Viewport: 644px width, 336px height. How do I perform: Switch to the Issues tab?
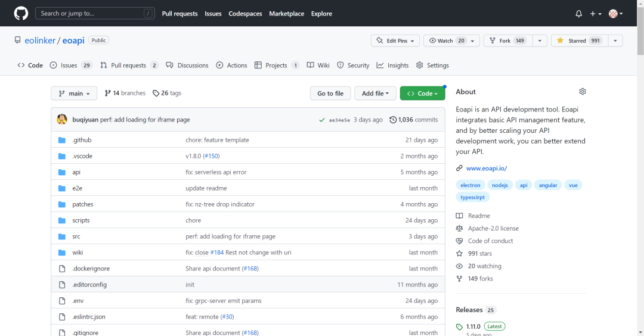pyautogui.click(x=70, y=65)
